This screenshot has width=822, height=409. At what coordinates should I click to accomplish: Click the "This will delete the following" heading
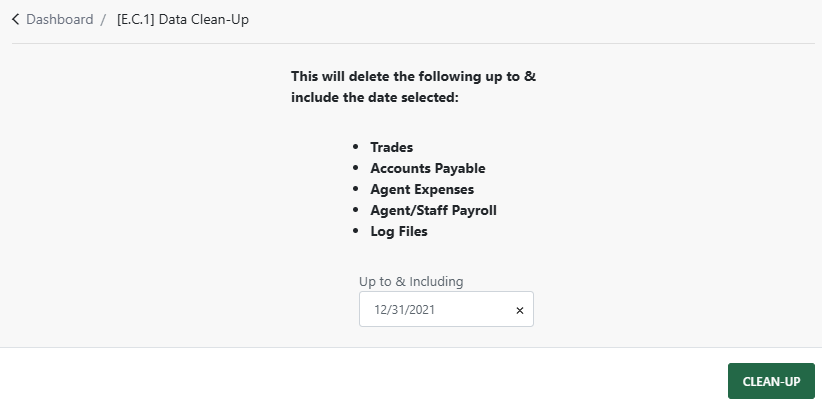click(416, 76)
